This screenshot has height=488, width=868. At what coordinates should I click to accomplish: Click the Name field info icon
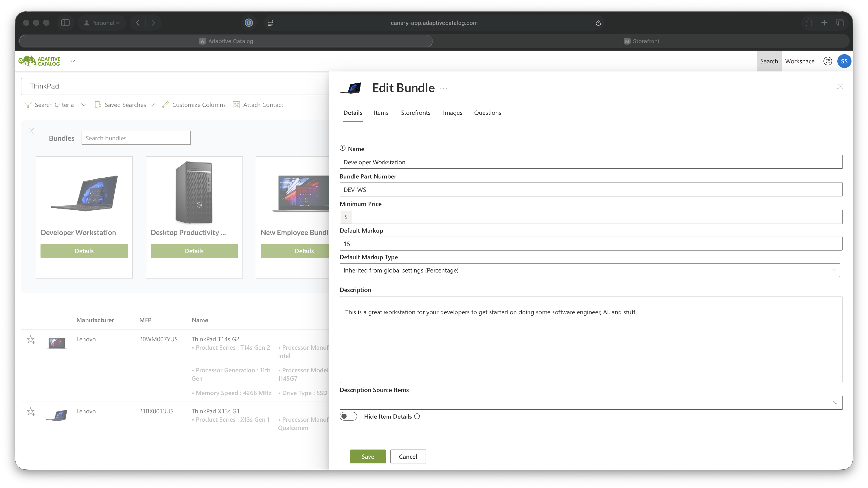342,148
